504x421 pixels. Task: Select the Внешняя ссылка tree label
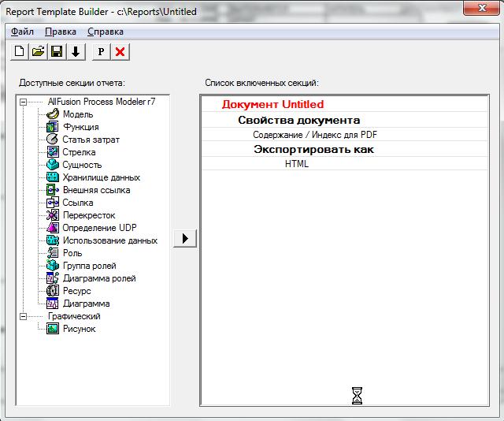(96, 190)
